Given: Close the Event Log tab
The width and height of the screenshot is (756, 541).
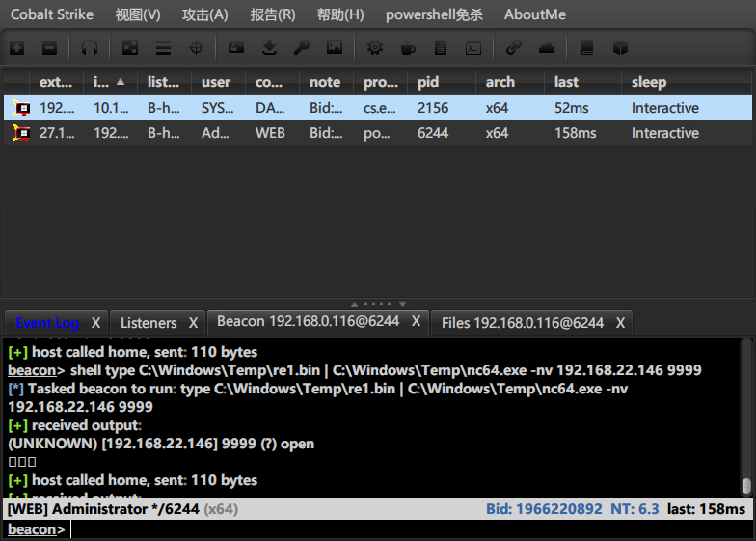Looking at the screenshot, I should pyautogui.click(x=96, y=323).
